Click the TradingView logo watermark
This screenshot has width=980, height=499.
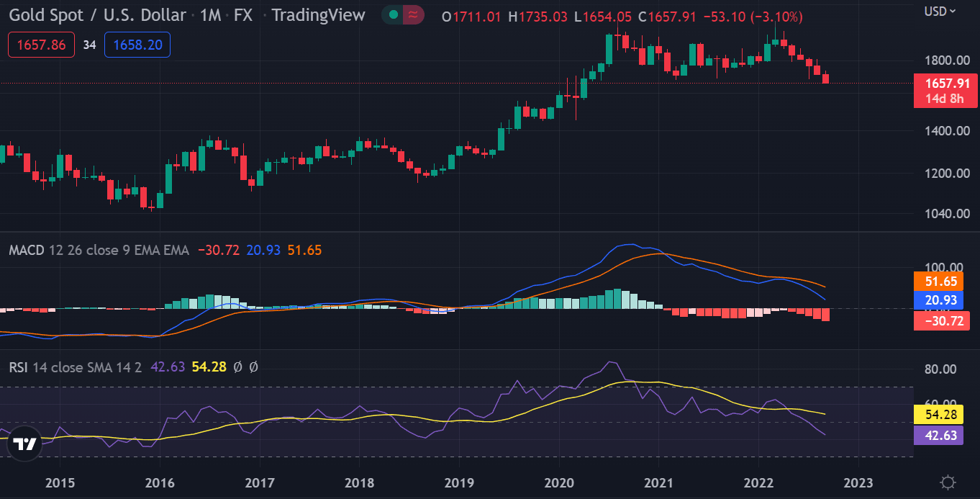pos(25,444)
